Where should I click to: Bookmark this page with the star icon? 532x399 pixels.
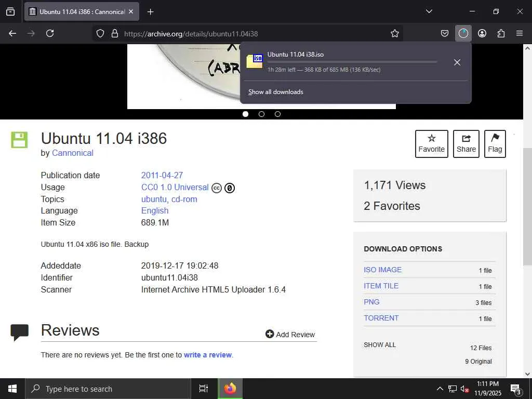coord(395,33)
